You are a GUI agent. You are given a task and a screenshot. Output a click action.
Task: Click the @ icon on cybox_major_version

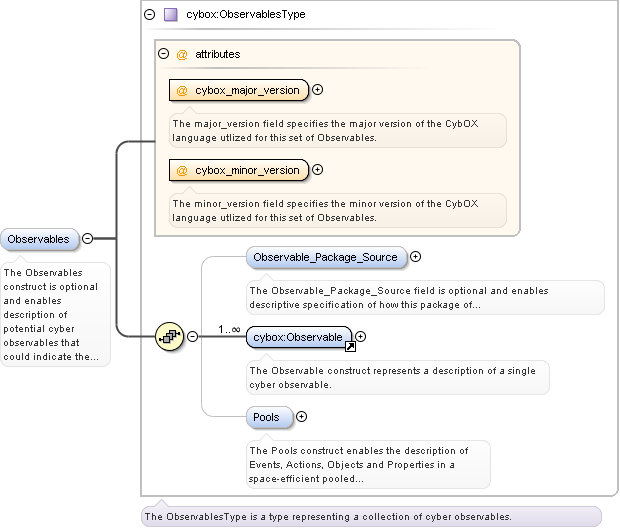click(182, 90)
